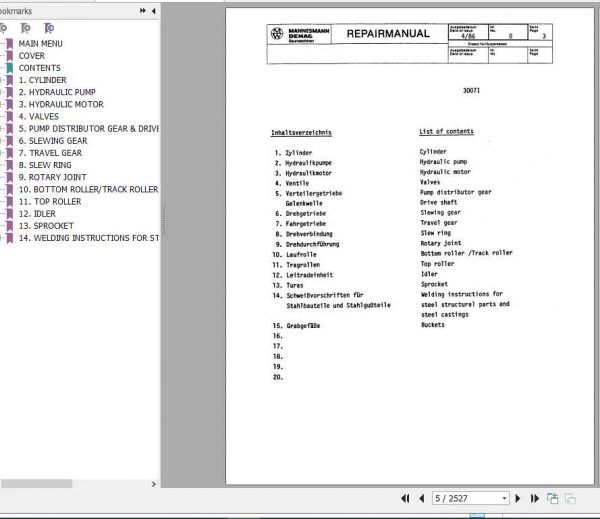Go to 14. WELDING INSTRUCTIONS bookmark
Viewport: 600px width, 519px height.
[x=88, y=238]
